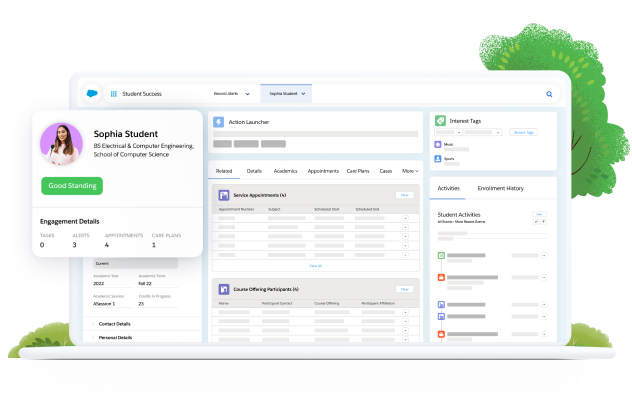
Task: Switch to the Care Plans tab
Action: (x=358, y=171)
